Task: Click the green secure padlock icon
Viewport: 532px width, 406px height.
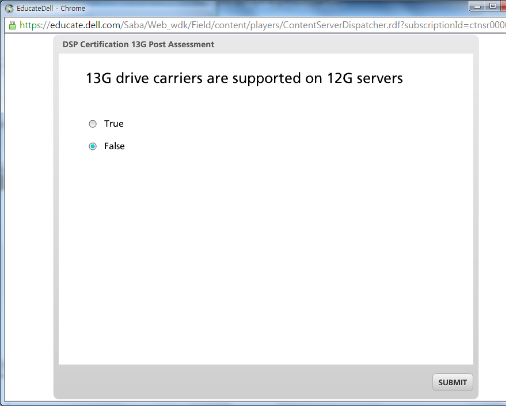Action: (12, 25)
